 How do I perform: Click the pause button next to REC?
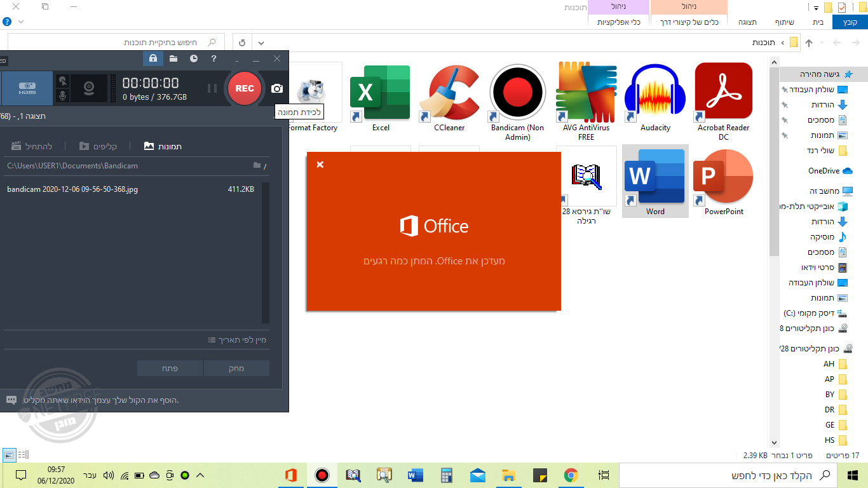(x=212, y=88)
